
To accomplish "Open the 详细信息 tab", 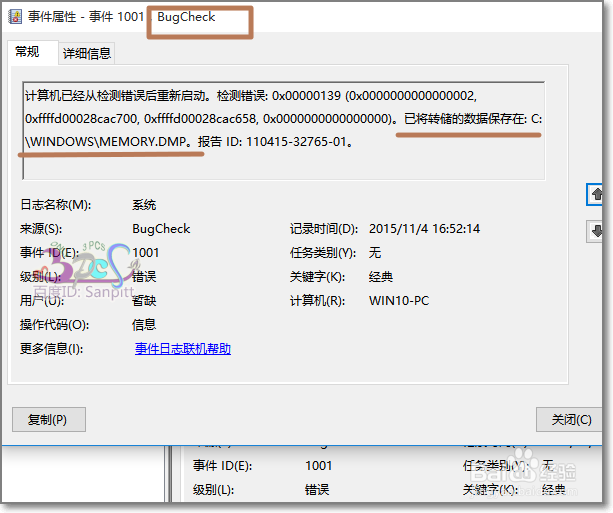I will tap(87, 53).
